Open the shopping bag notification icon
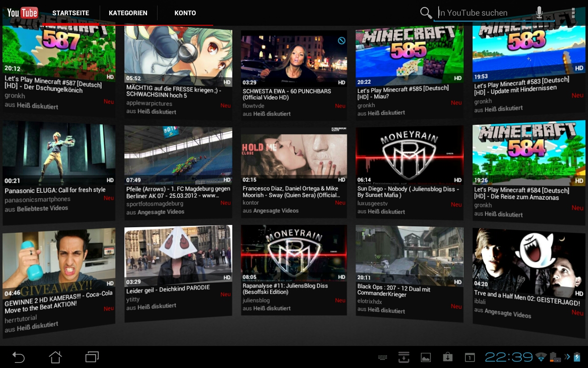Screen dimensions: 588x368 [447, 357]
